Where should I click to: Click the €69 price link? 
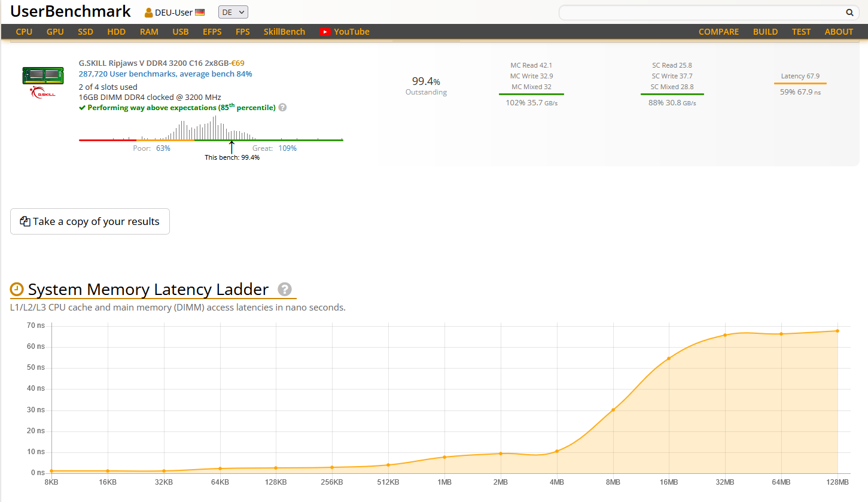[x=238, y=63]
